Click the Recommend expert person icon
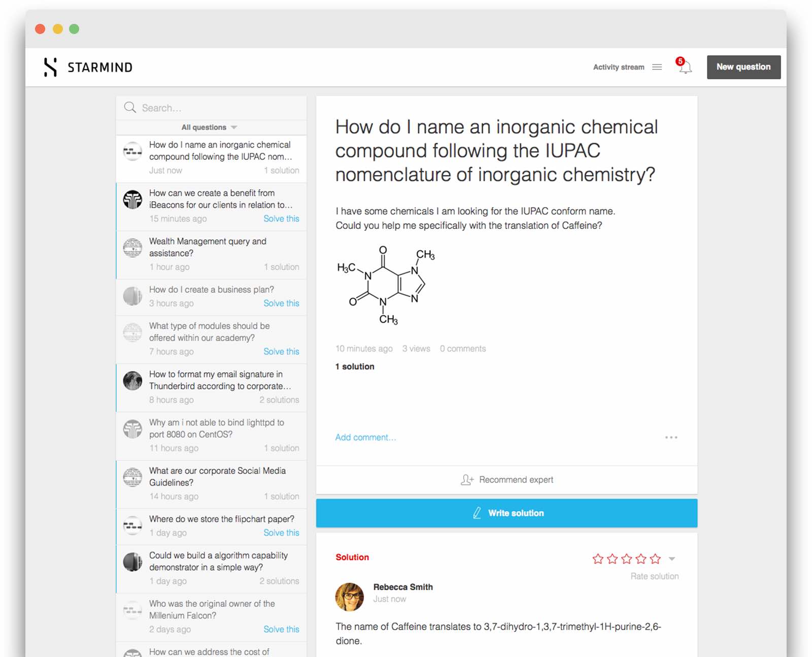Screen dimensions: 812x657 tap(467, 480)
